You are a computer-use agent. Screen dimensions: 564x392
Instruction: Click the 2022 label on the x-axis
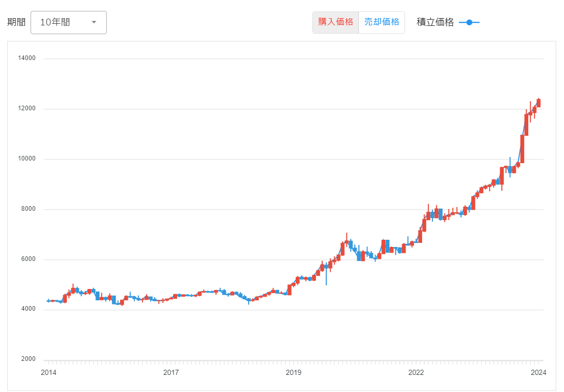tap(416, 372)
